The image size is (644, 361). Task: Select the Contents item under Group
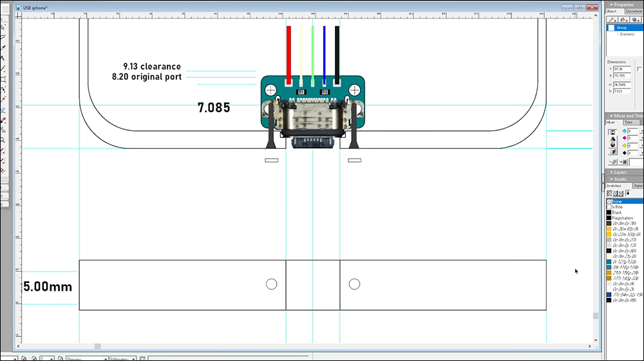(x=627, y=34)
